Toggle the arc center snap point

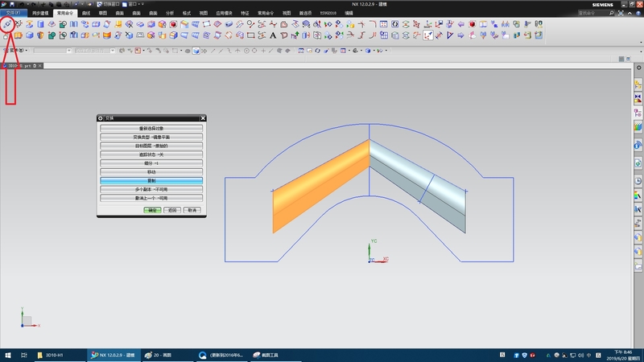246,51
